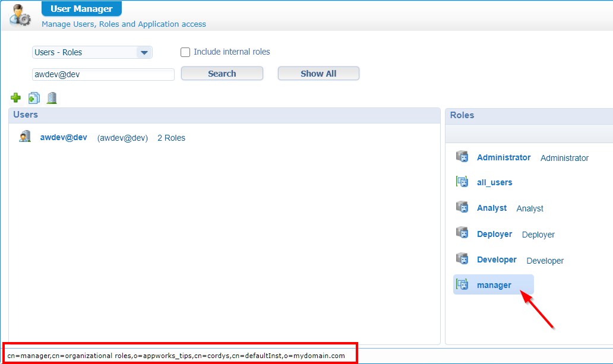The width and height of the screenshot is (613, 364).
Task: Open the Users - Roles view dropdown
Action: (144, 53)
